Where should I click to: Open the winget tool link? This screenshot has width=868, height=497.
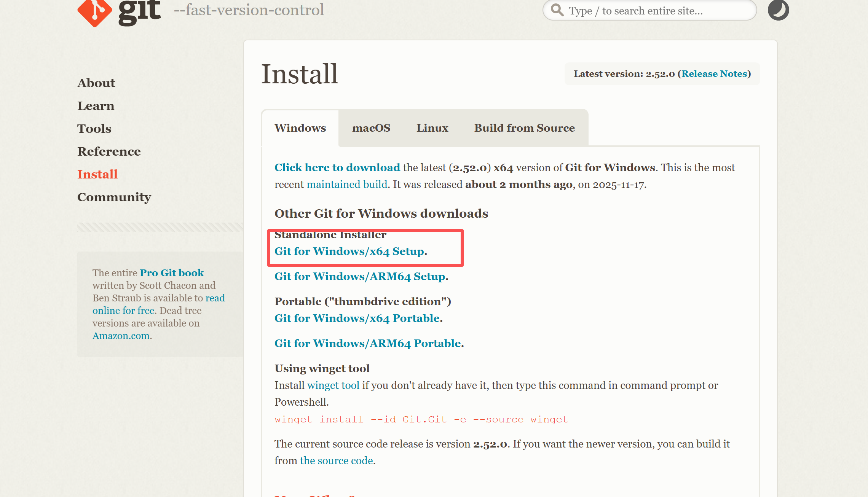coord(333,385)
